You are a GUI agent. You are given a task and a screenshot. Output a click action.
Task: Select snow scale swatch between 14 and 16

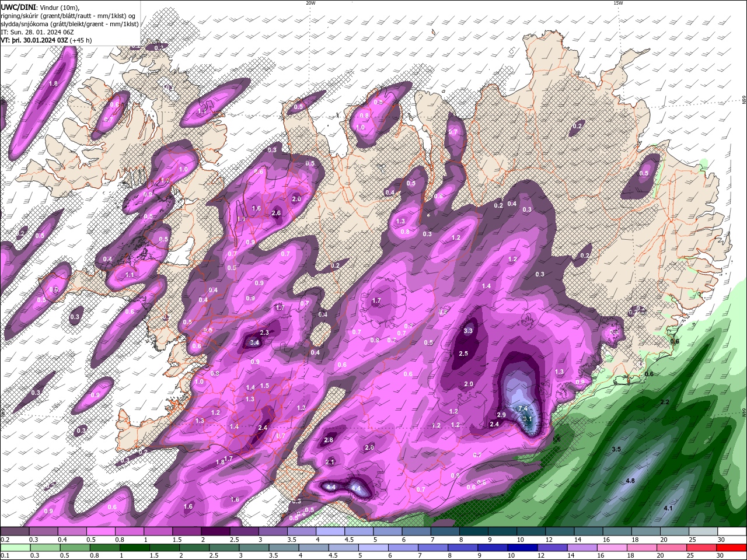(x=588, y=531)
